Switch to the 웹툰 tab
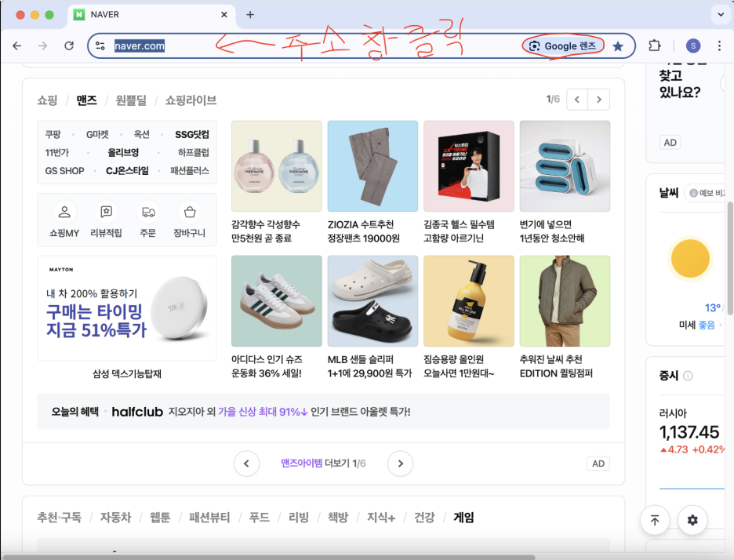734x560 pixels. click(x=160, y=518)
